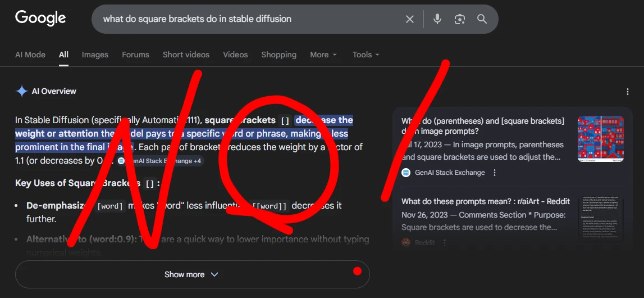Image resolution: width=644 pixels, height=298 pixels.
Task: Open the red-blue pattern result thumbnail
Action: [600, 139]
